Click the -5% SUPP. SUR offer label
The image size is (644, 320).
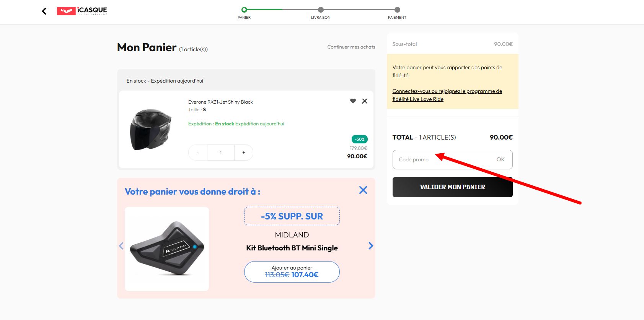point(292,216)
